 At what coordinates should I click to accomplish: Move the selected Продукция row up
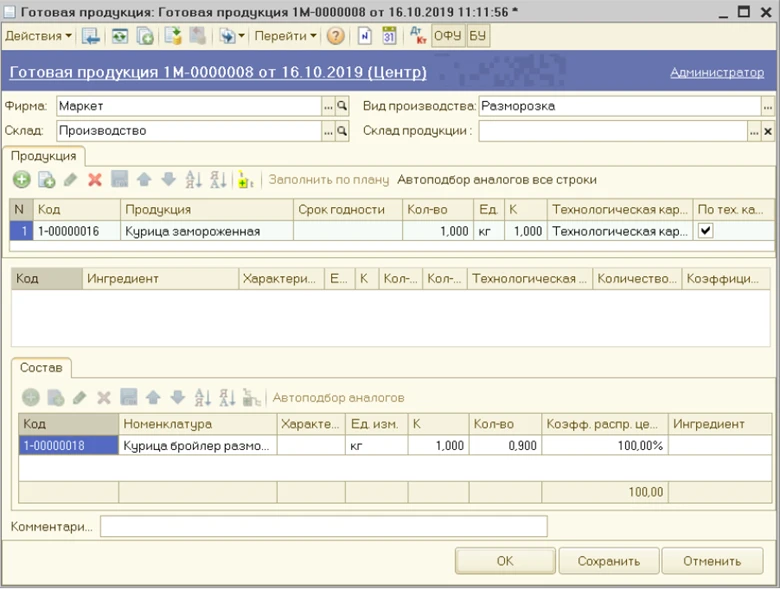(x=144, y=180)
